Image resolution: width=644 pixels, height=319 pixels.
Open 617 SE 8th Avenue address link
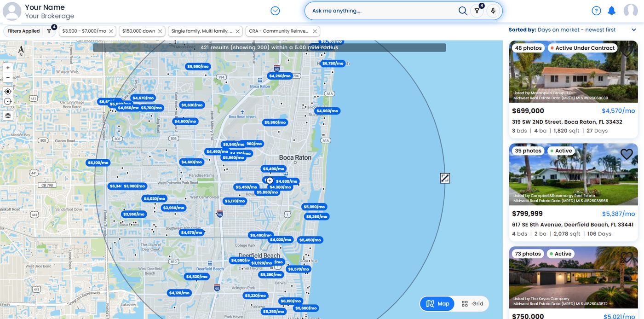(573, 225)
